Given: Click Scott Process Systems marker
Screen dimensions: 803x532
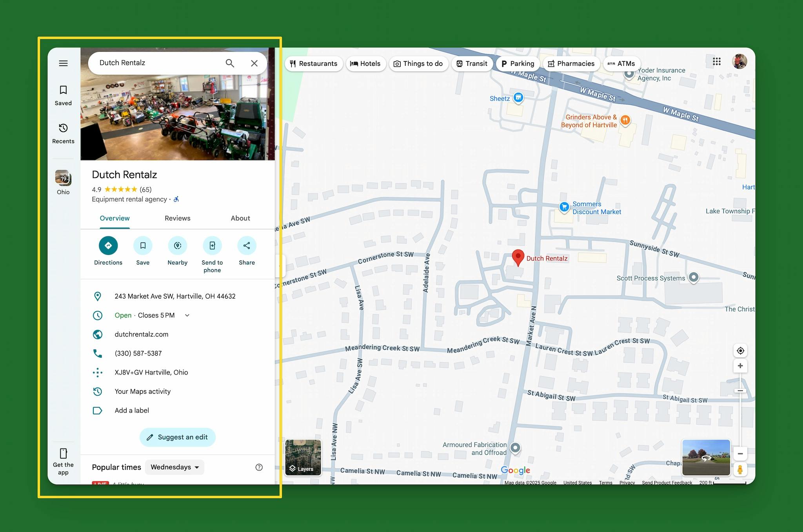Looking at the screenshot, I should tap(694, 277).
